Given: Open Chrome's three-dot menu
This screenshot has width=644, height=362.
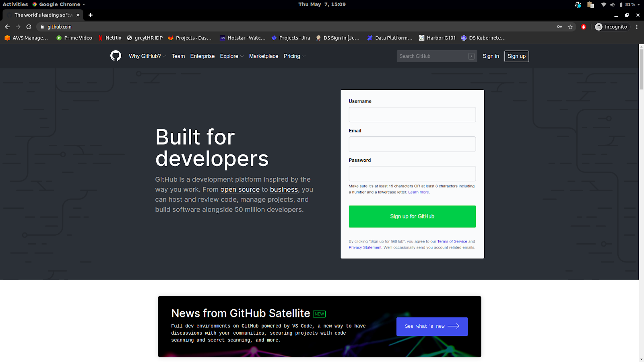Looking at the screenshot, I should click(637, 27).
